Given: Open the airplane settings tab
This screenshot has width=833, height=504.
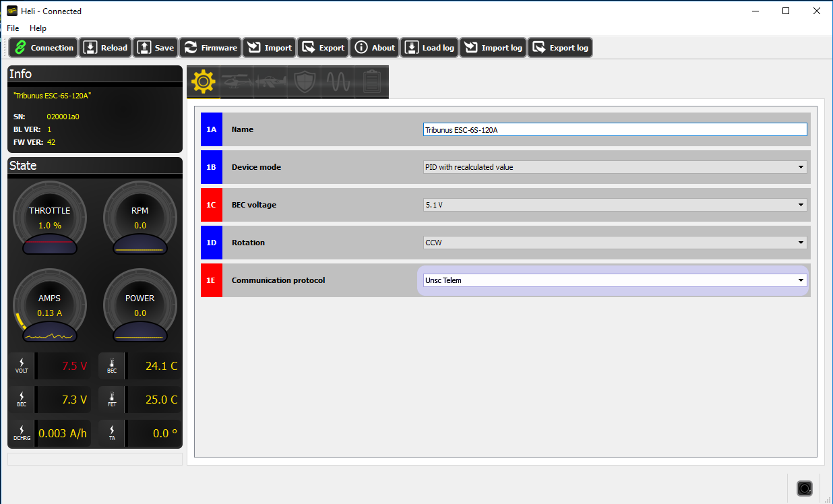Looking at the screenshot, I should [x=271, y=82].
